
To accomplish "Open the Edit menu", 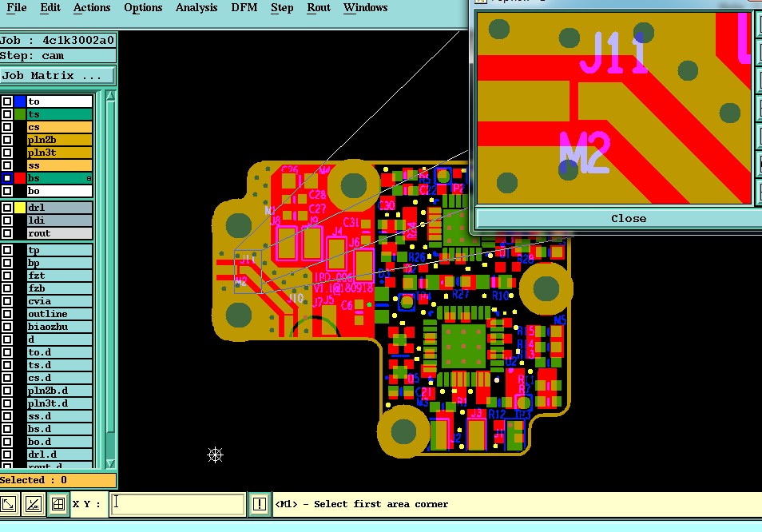I will pyautogui.click(x=50, y=8).
